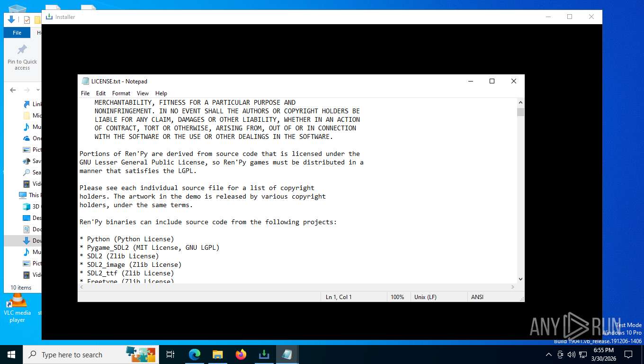Switch to the Installer taskbar icon
The width and height of the screenshot is (644, 364).
click(264, 355)
